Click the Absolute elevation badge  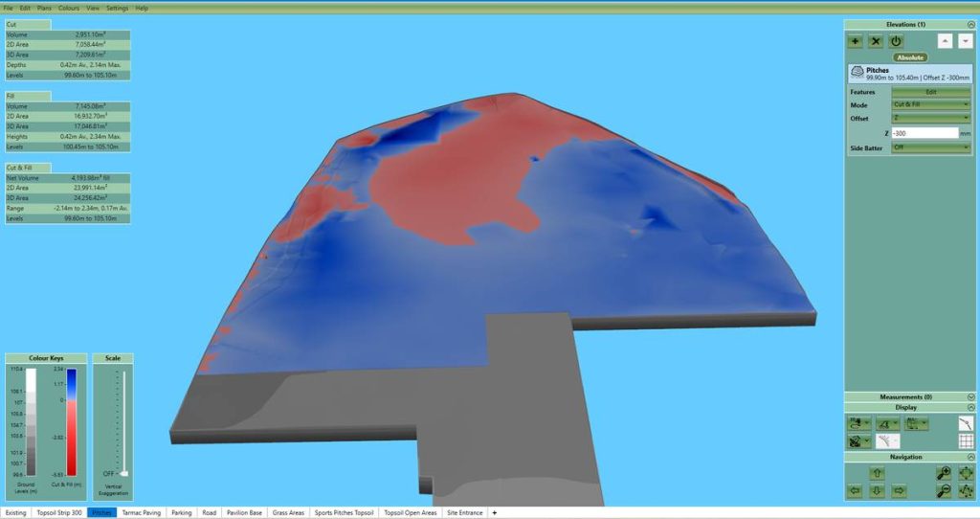point(910,56)
